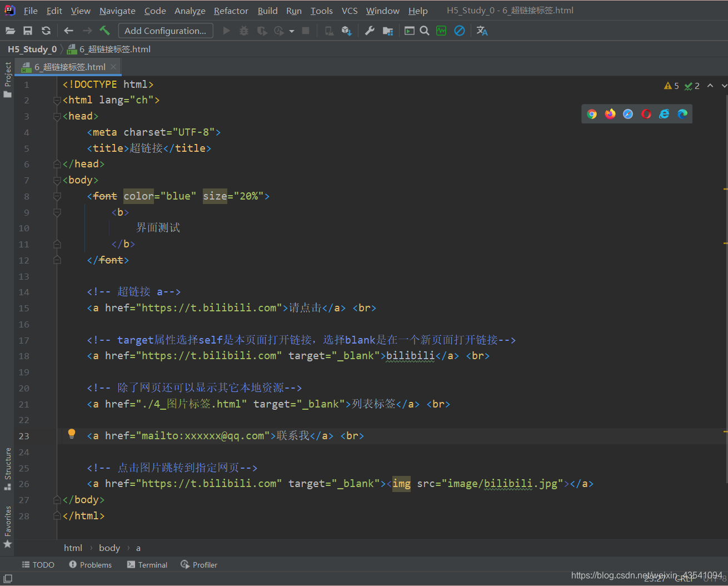This screenshot has width=728, height=586.
Task: Open Project Structure icon
Action: pyautogui.click(x=388, y=31)
